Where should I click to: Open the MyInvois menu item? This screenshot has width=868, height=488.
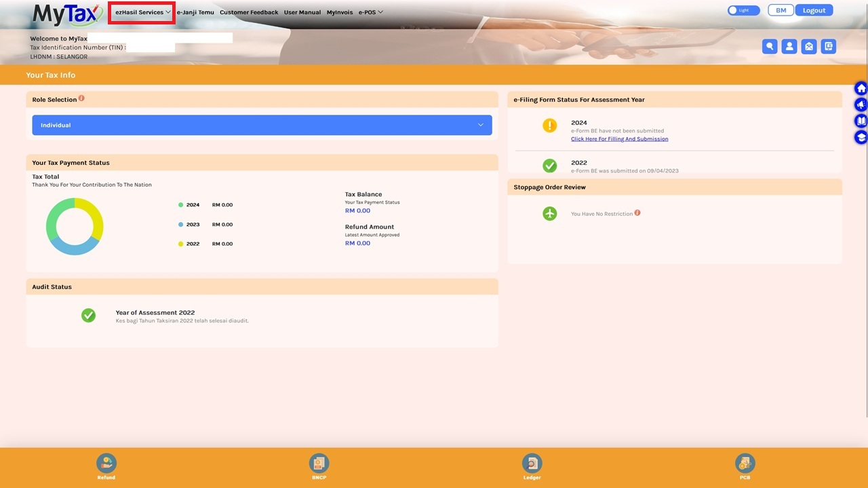click(340, 12)
